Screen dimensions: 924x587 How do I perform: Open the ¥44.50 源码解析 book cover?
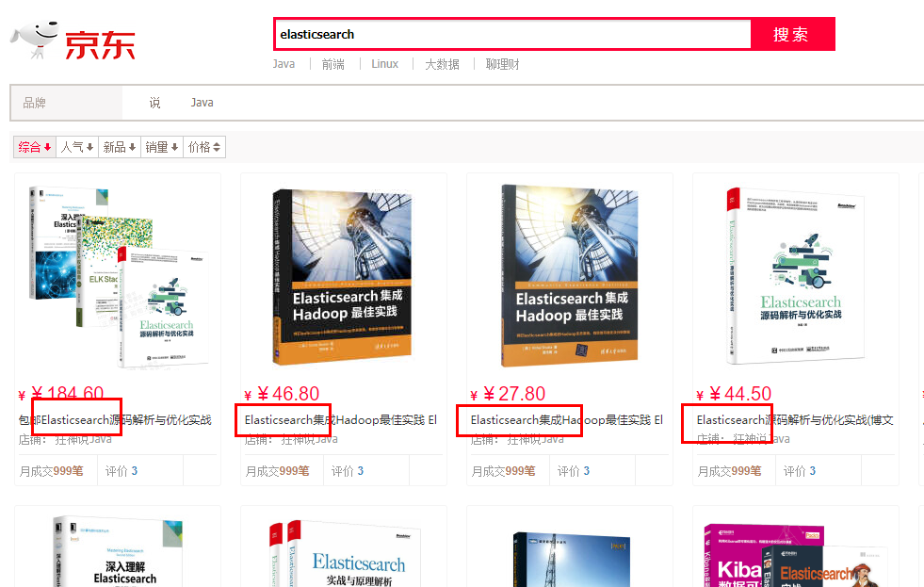pyautogui.click(x=795, y=276)
